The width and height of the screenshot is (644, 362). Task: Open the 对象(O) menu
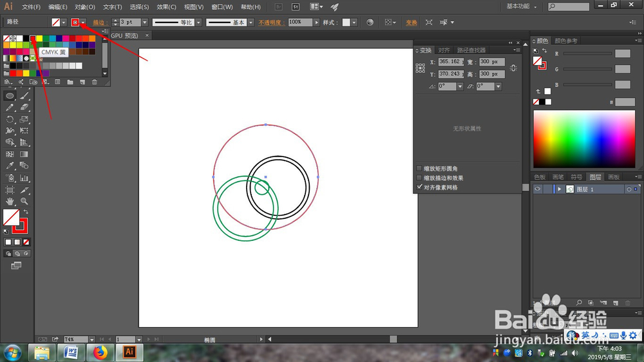point(85,7)
